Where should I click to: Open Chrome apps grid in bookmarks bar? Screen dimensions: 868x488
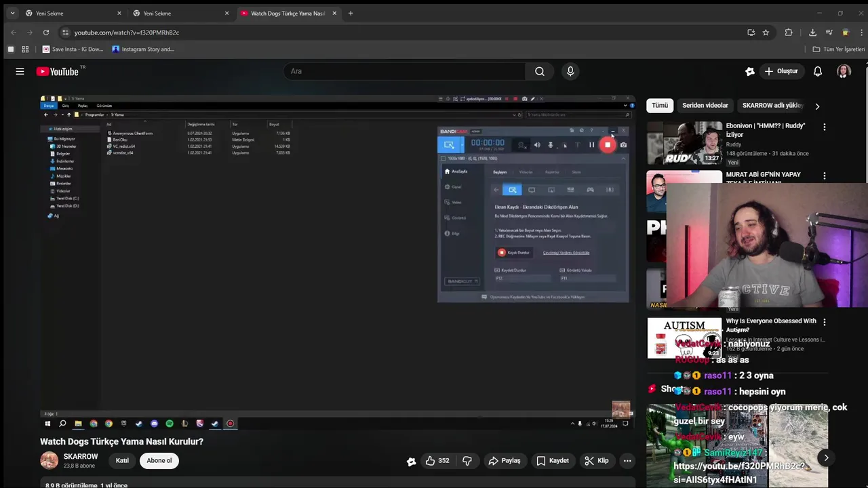coord(25,49)
